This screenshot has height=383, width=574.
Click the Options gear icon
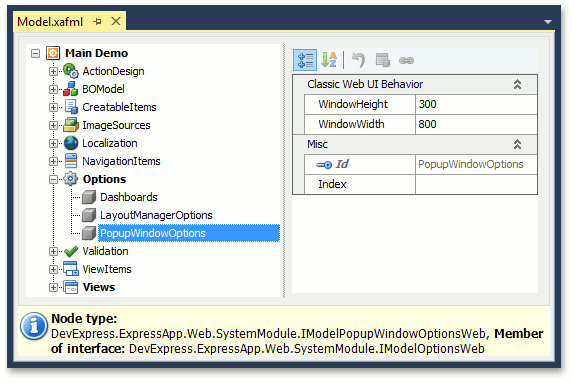tap(70, 179)
